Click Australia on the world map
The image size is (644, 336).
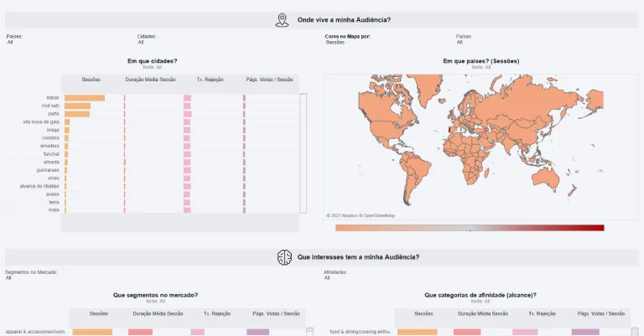tap(545, 178)
